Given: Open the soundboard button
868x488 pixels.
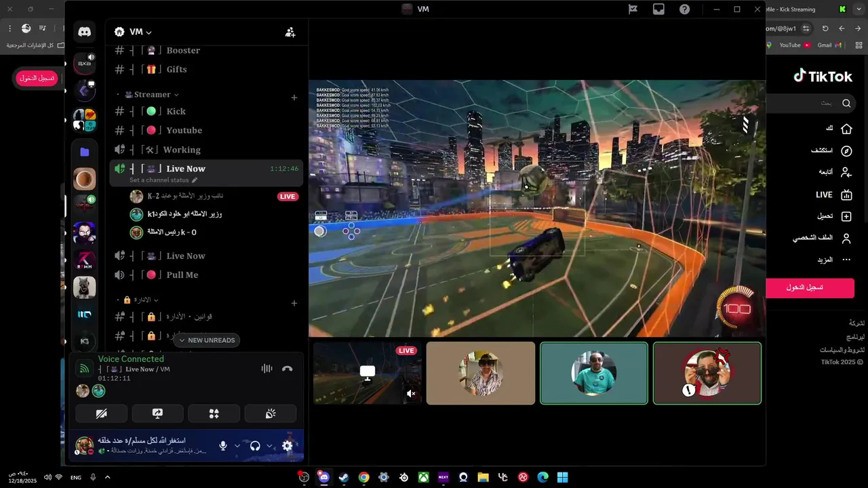Looking at the screenshot, I should (271, 413).
